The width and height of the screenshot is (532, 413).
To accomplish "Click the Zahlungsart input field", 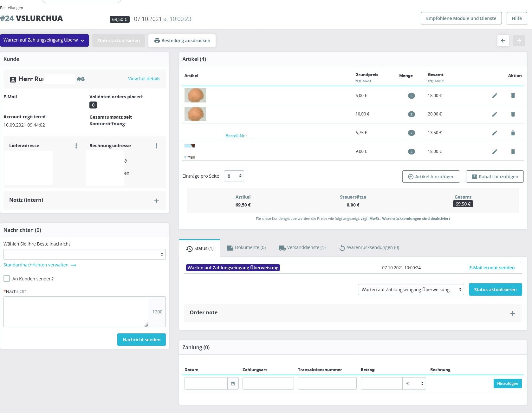I will click(x=268, y=383).
